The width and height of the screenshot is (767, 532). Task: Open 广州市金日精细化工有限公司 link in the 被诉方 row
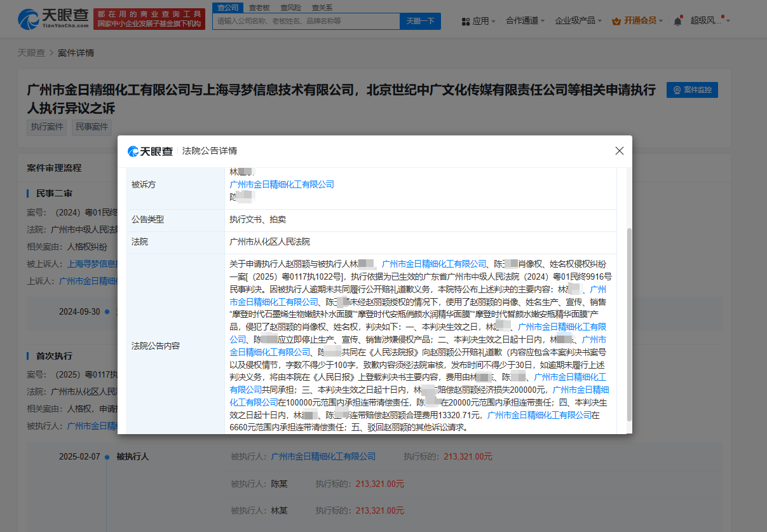click(282, 184)
